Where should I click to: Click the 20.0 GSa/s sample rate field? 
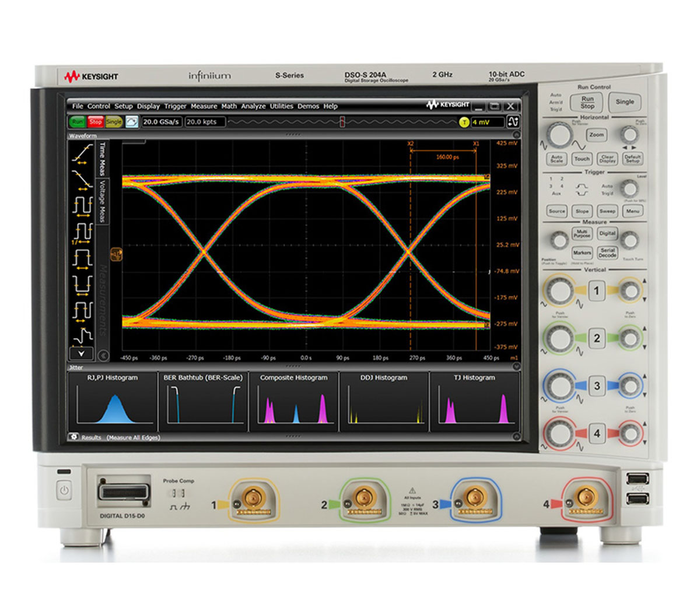pyautogui.click(x=162, y=122)
